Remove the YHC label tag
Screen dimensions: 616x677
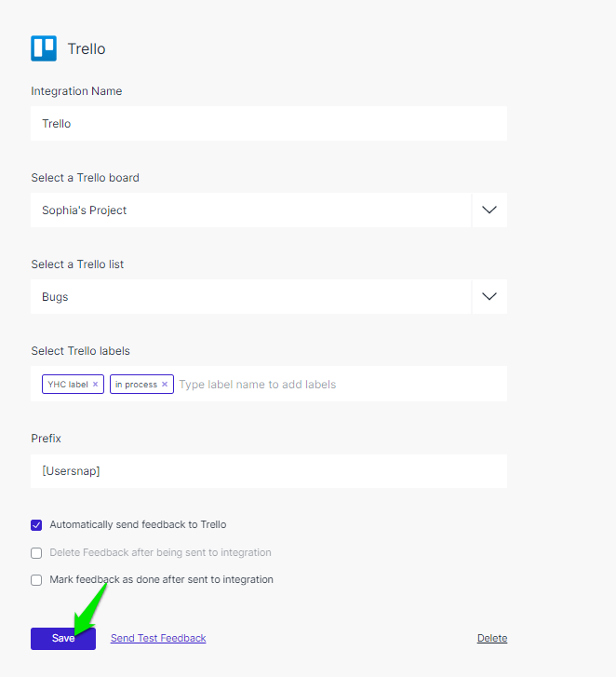pos(95,385)
